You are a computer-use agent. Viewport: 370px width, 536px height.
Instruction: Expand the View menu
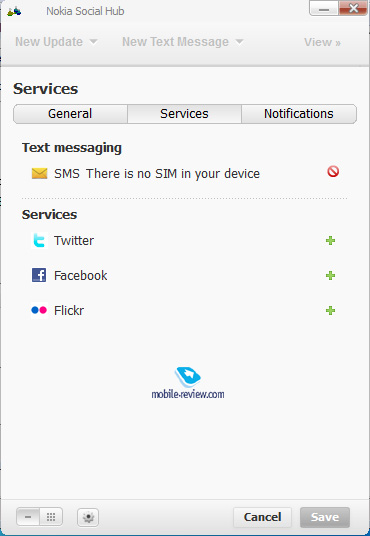(322, 42)
